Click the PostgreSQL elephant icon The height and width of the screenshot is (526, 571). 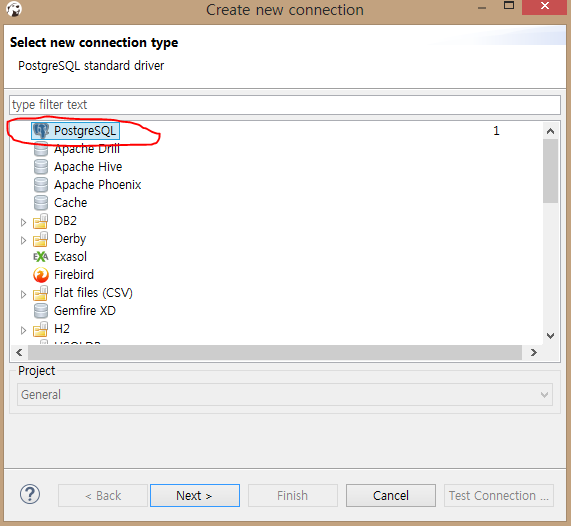point(41,130)
